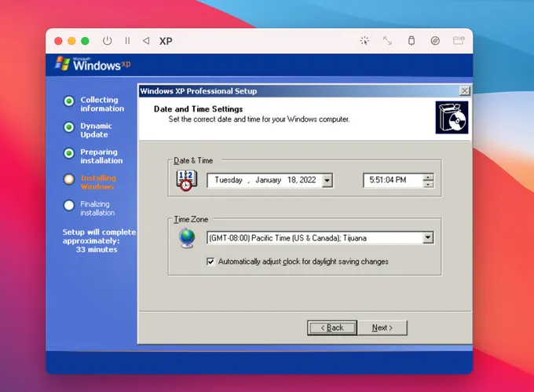Toggle capture mouse cursor icon
The height and width of the screenshot is (392, 534).
[364, 41]
